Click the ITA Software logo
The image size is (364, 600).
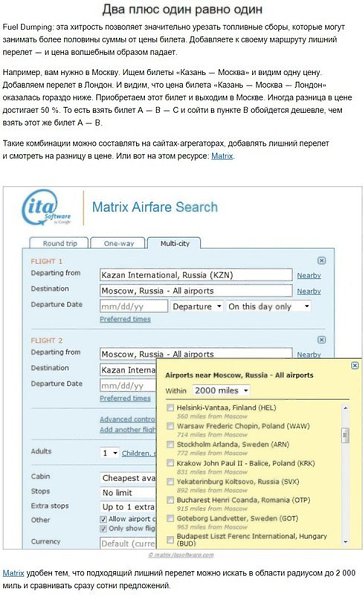[47, 207]
